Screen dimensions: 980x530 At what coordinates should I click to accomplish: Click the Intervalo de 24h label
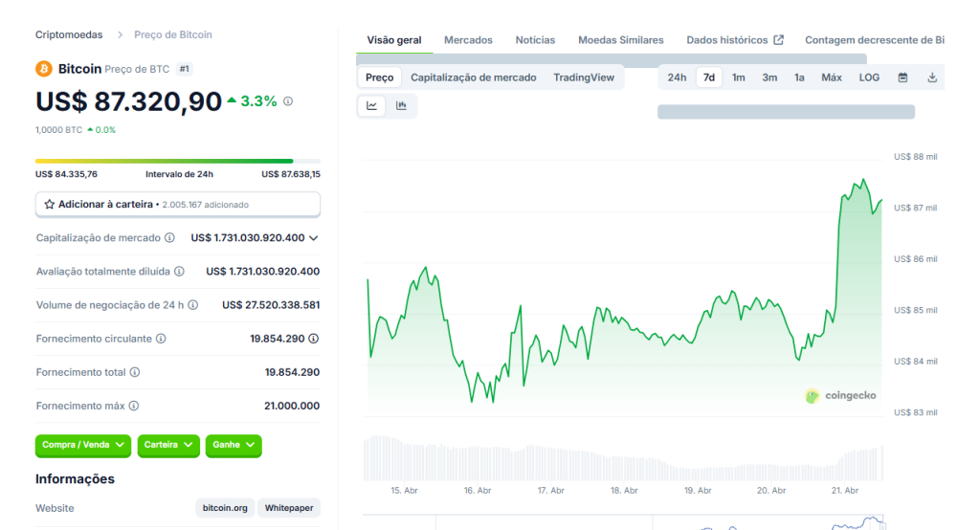coord(179,174)
